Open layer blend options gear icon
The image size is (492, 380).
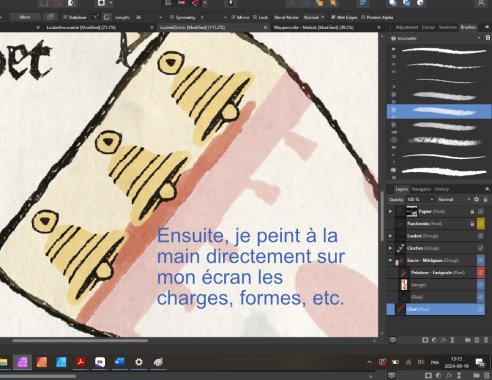click(x=476, y=199)
